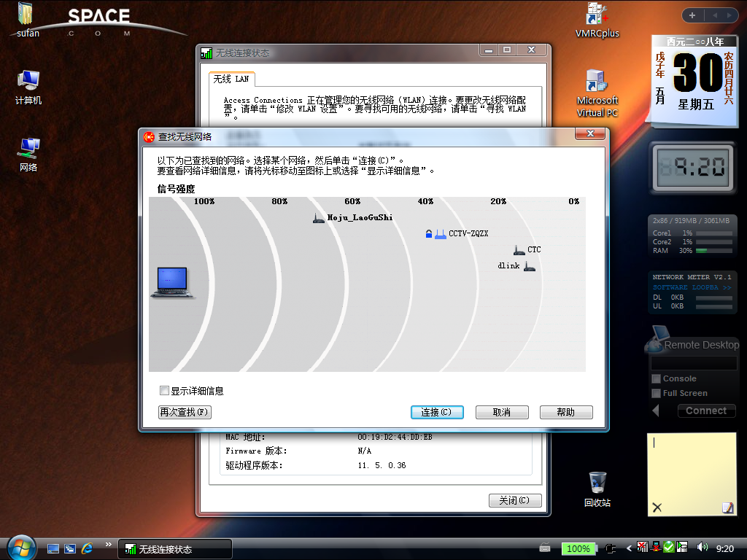
Task: Click the 无线连接状态 taskbar button
Action: pos(175,549)
